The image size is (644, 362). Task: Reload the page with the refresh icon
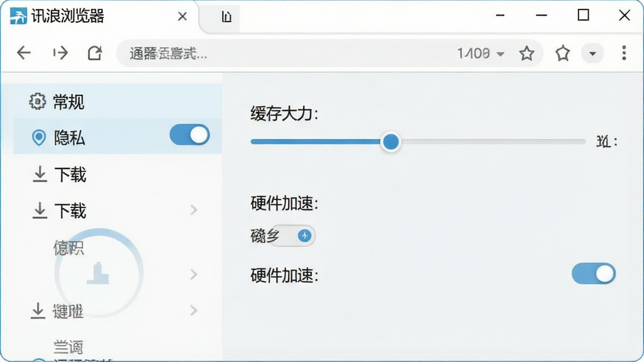tap(95, 53)
